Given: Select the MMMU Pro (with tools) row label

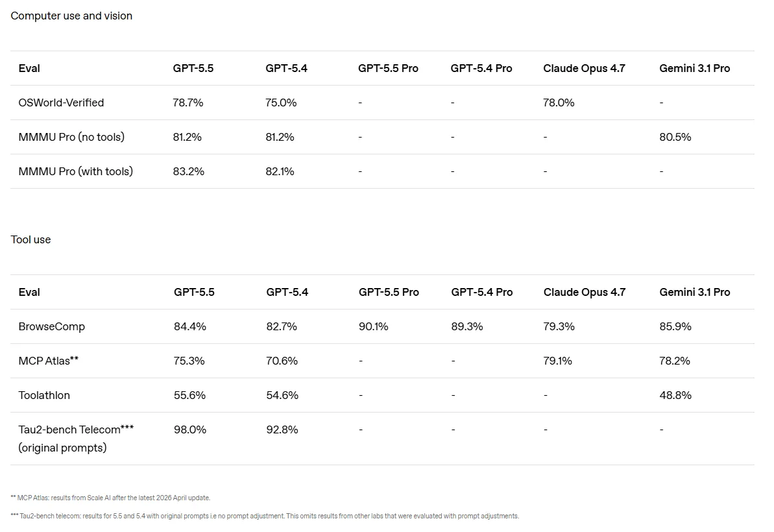Looking at the screenshot, I should tap(75, 172).
